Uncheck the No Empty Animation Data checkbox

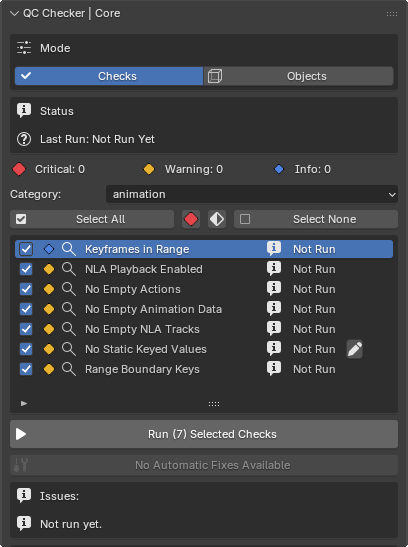tap(26, 309)
